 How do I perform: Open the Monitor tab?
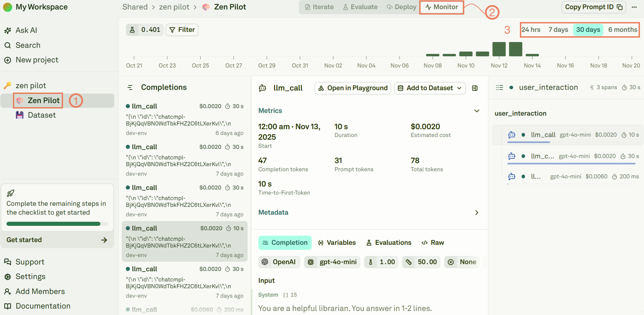click(442, 7)
